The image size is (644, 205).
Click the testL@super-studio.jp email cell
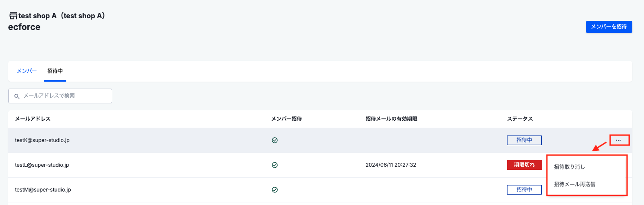coord(42,165)
